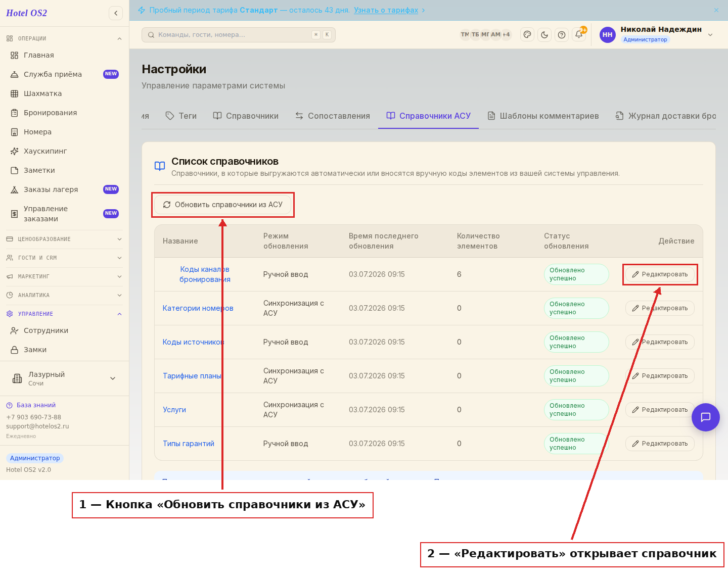Open Сотрудники page

point(64,330)
